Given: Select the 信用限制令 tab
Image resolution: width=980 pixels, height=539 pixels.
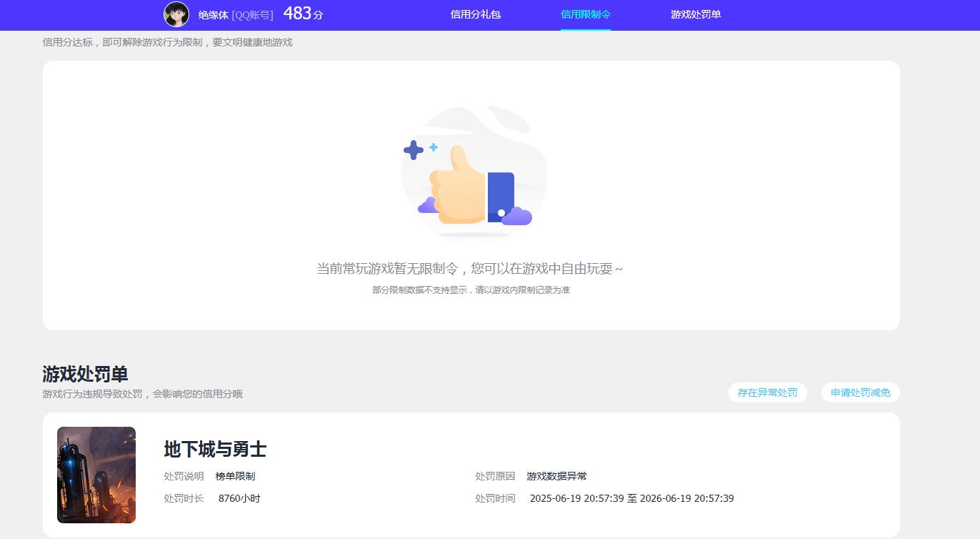Looking at the screenshot, I should point(585,14).
